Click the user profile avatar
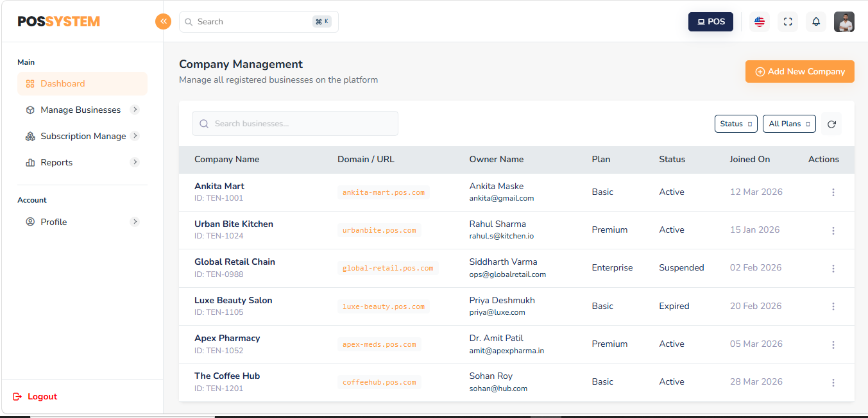The height and width of the screenshot is (418, 868). pos(844,22)
